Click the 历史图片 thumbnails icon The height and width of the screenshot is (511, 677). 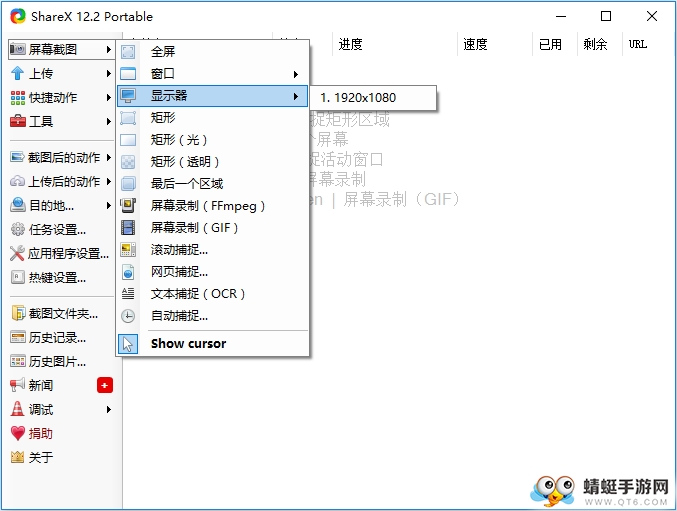[18, 361]
